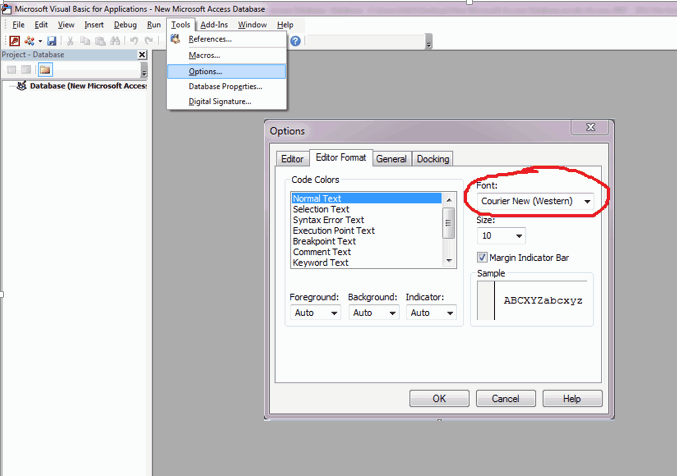Click the Redo toolbar icon
This screenshot has height=476, width=677.
[x=149, y=41]
